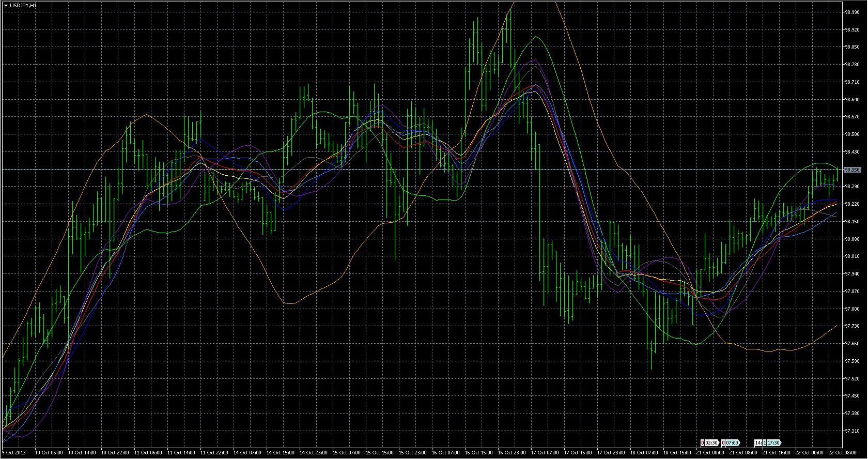The image size is (868, 459).
Task: Click the 22 Oct 08:00 time label
Action: click(x=842, y=453)
